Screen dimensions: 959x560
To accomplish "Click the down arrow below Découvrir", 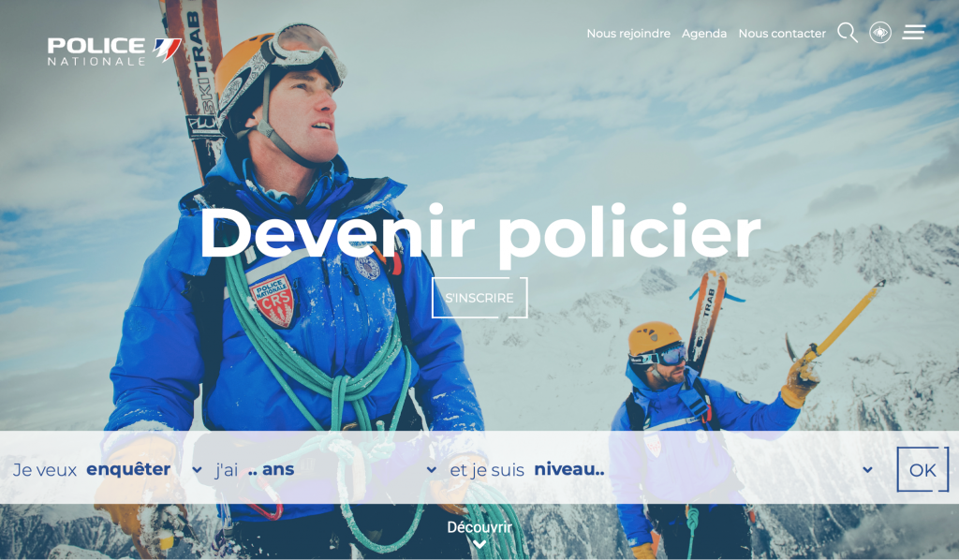I will pos(479,543).
